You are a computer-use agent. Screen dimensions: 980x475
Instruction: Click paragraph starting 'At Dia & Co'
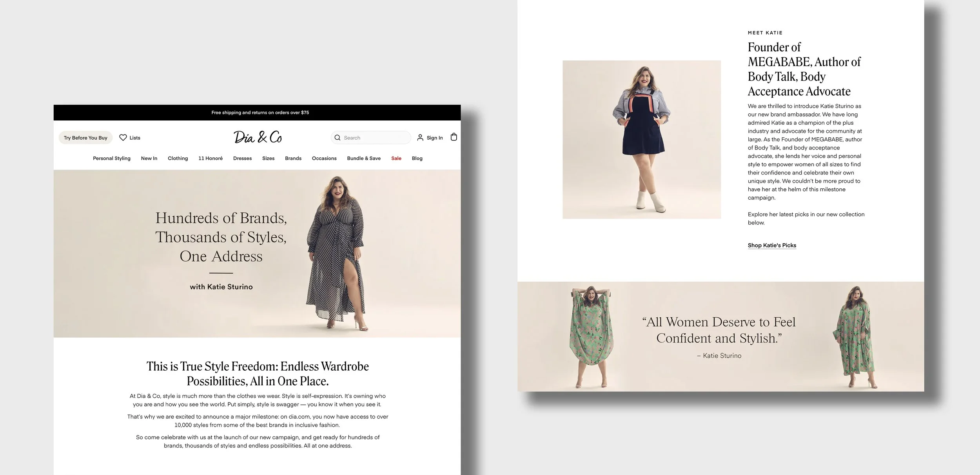pos(258,400)
